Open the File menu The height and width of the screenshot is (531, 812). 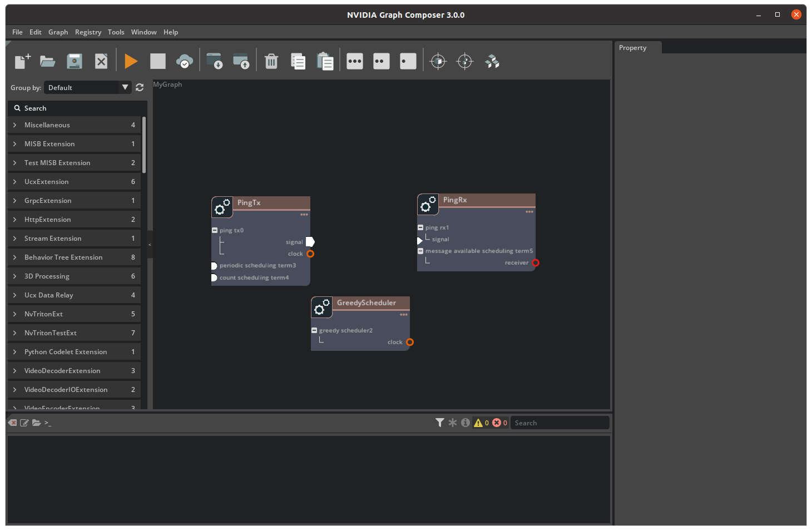coord(18,32)
